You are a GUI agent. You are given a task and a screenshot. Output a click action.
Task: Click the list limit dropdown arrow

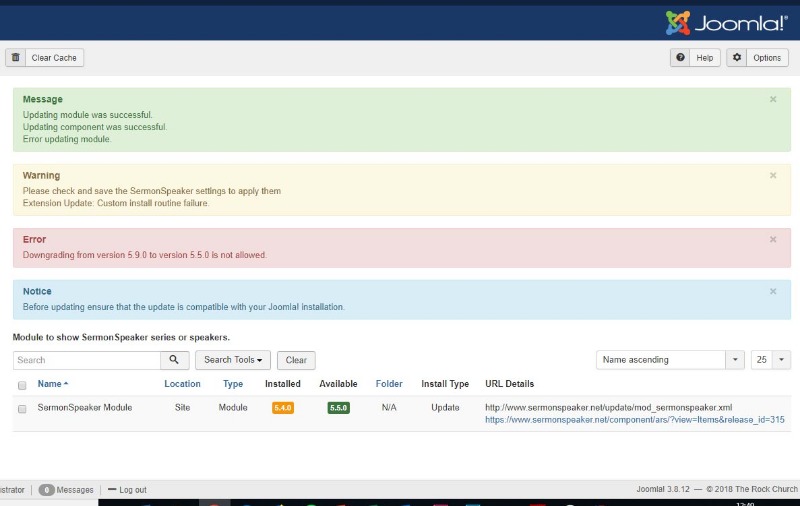(781, 360)
